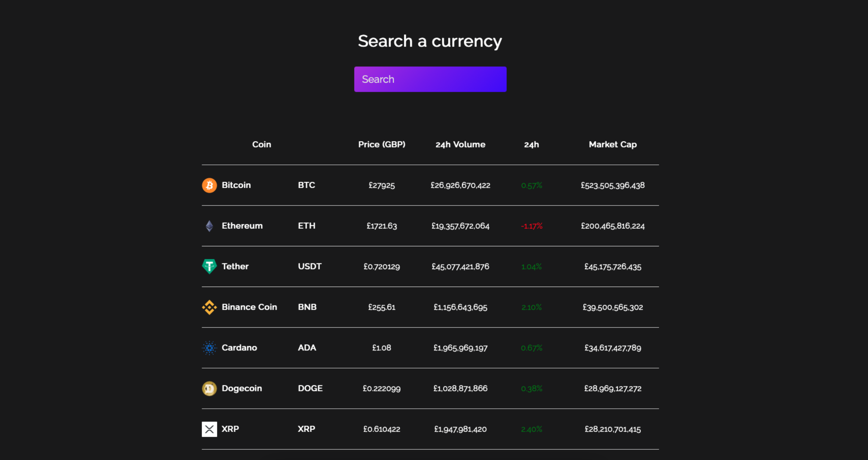Click Dogecoin volume £1,028,871,866
Image resolution: width=868 pixels, height=460 pixels.
[x=460, y=389]
